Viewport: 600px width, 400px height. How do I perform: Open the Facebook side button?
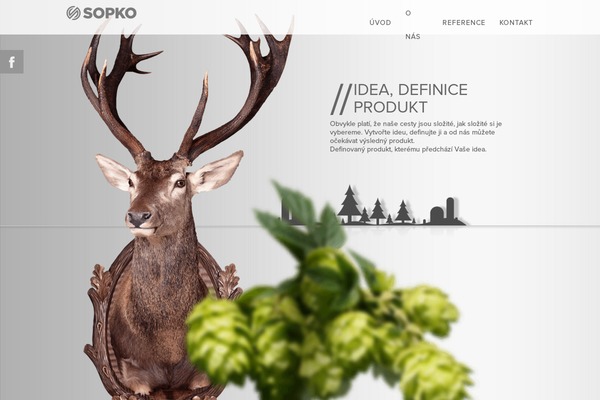tap(12, 62)
